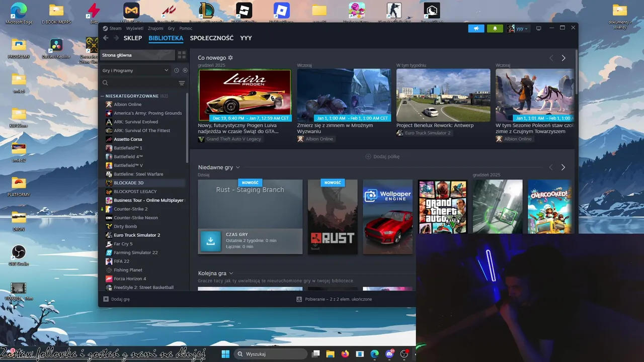Open the Pomoc menu

click(x=186, y=29)
